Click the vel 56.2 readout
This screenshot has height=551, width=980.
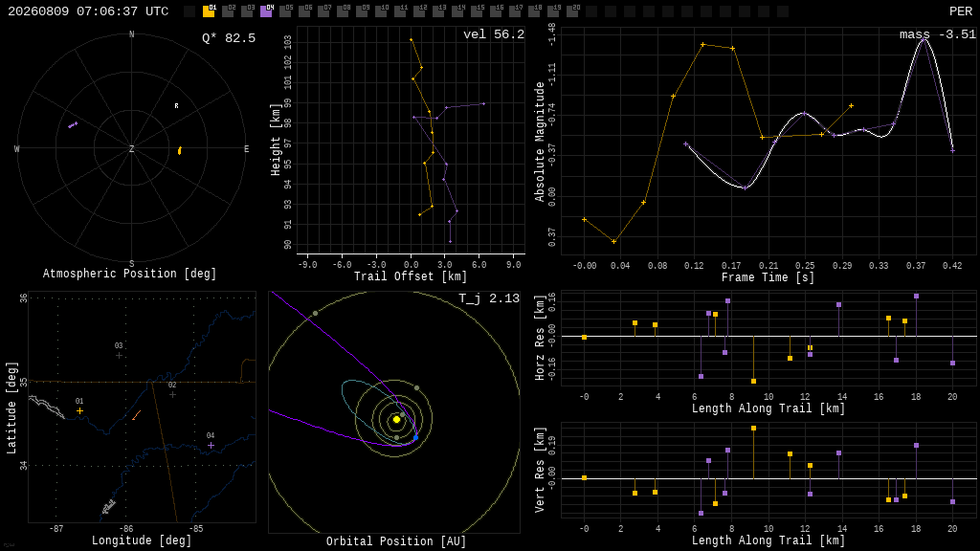(x=494, y=34)
